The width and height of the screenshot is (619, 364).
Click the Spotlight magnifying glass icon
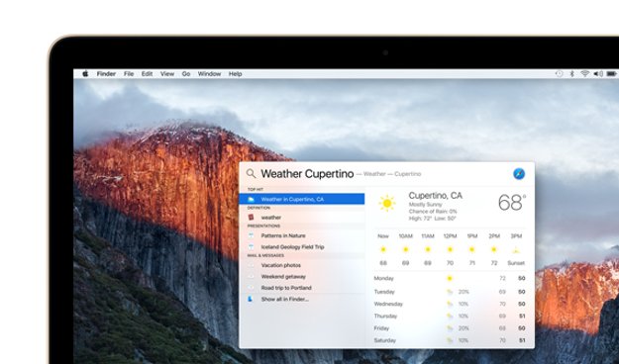[x=251, y=173]
